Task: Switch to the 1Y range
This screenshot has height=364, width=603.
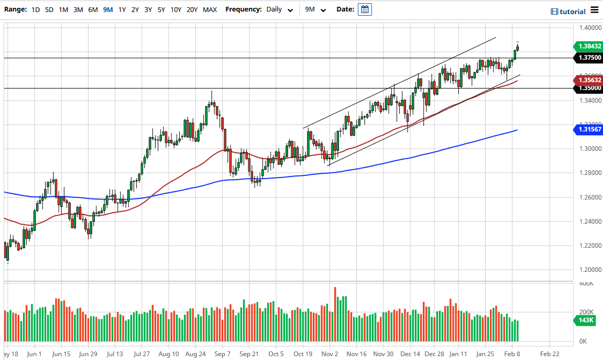Action: pyautogui.click(x=121, y=9)
